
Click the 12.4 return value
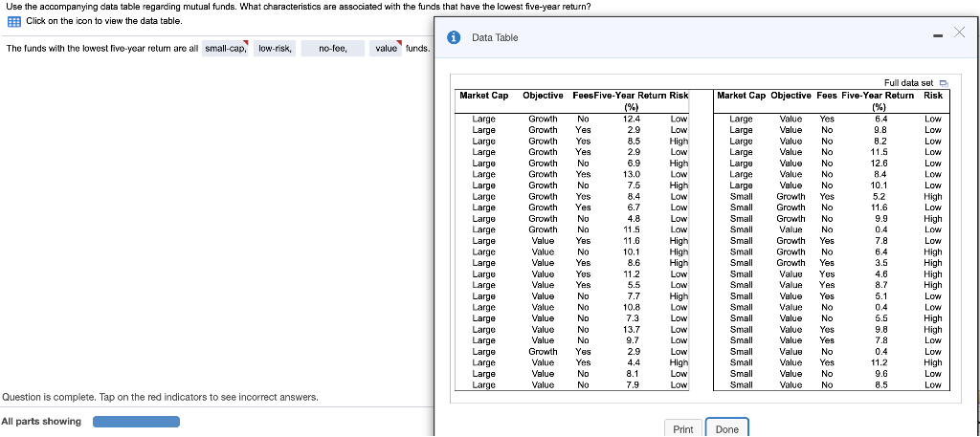pos(632,119)
